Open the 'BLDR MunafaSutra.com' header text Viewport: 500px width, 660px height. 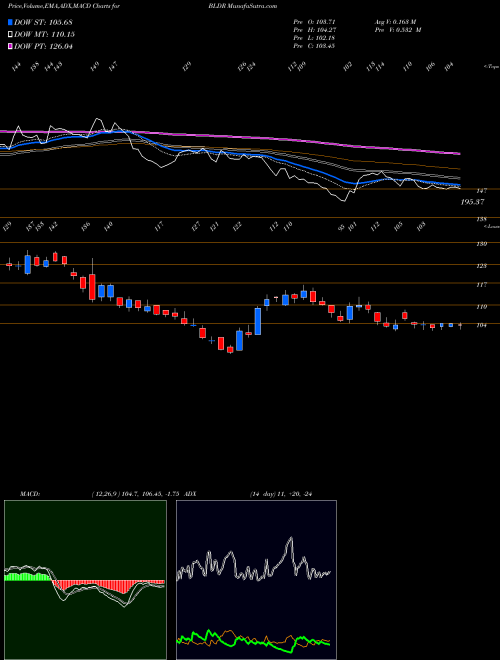point(242,6)
